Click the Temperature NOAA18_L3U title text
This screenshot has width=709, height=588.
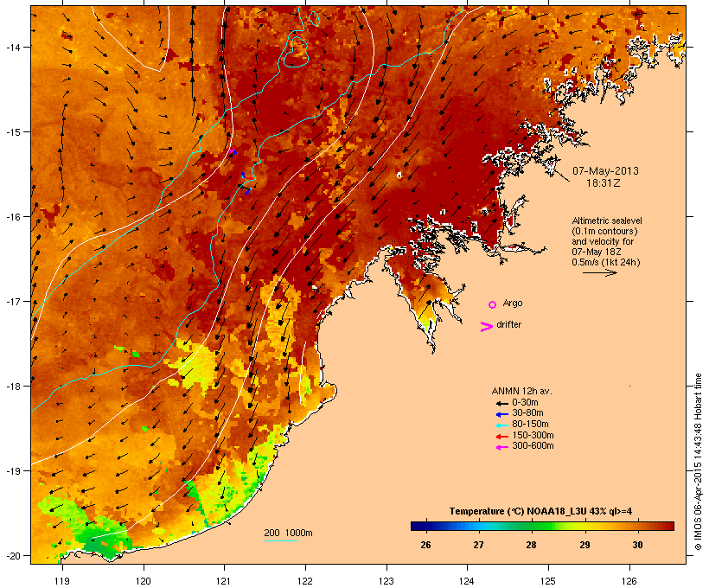pyautogui.click(x=540, y=511)
